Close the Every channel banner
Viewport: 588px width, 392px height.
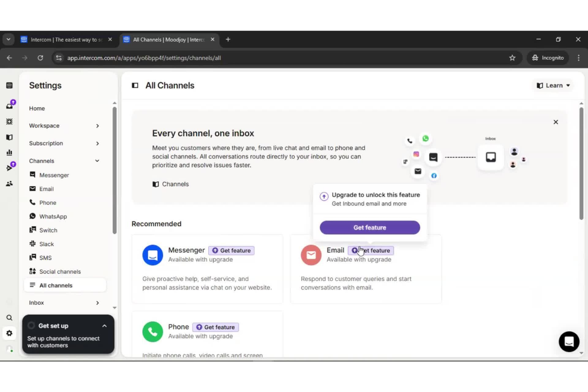(x=556, y=122)
